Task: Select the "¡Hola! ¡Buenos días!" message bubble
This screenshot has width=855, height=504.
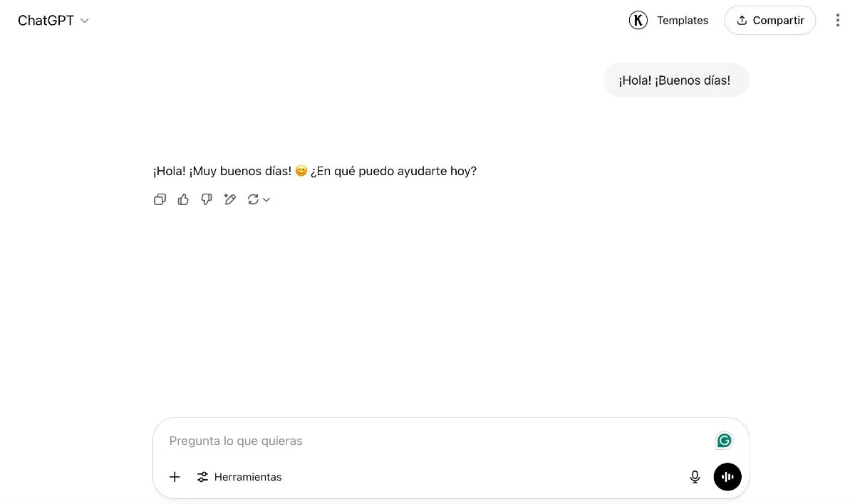Action: [676, 80]
